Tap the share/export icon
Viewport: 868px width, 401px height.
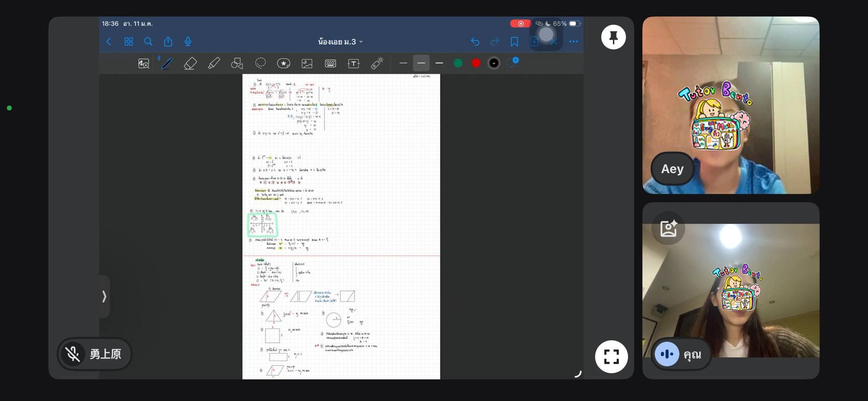168,41
